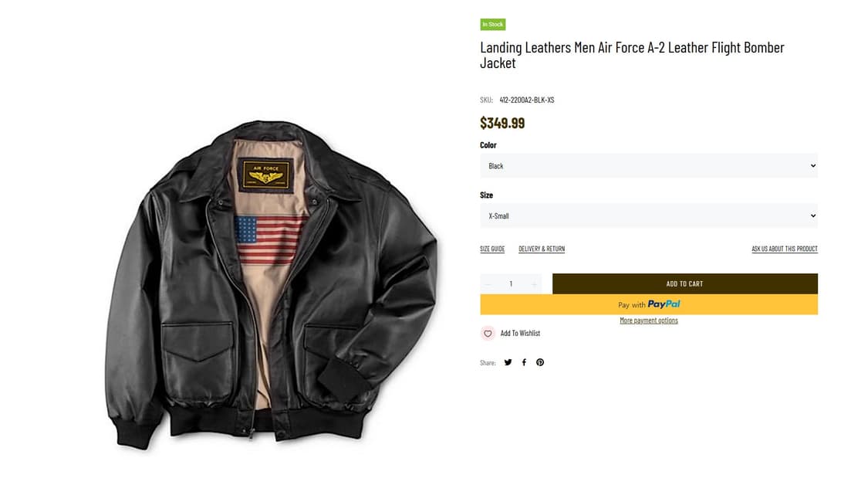Click the chevron on the Size selector
The height and width of the screenshot is (502, 868).
pos(812,215)
